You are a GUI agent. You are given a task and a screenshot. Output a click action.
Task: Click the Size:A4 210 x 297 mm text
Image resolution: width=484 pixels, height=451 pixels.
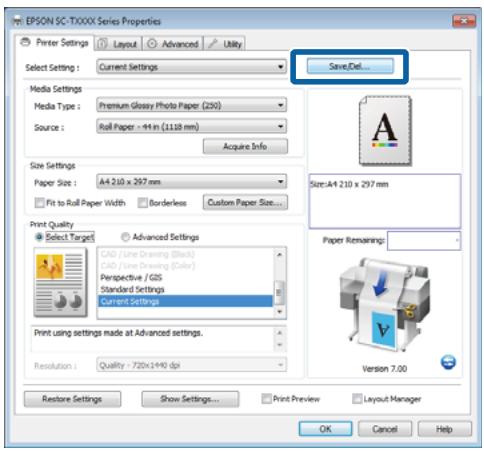pyautogui.click(x=349, y=184)
